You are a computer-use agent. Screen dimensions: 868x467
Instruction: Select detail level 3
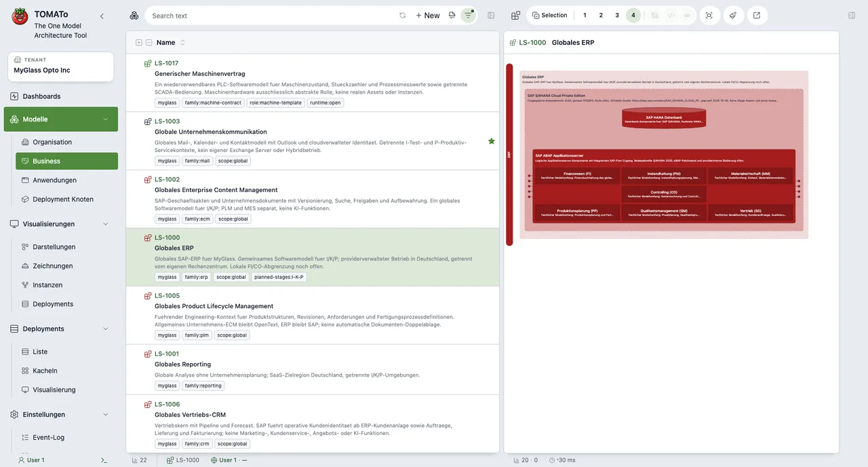[617, 16]
